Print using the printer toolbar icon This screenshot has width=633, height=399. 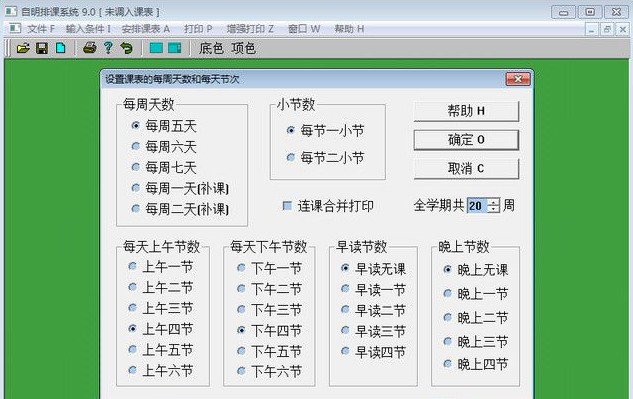click(90, 48)
